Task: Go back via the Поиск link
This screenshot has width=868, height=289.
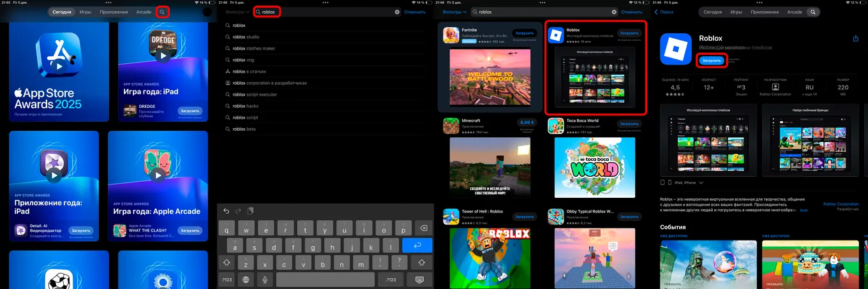Action: point(664,12)
